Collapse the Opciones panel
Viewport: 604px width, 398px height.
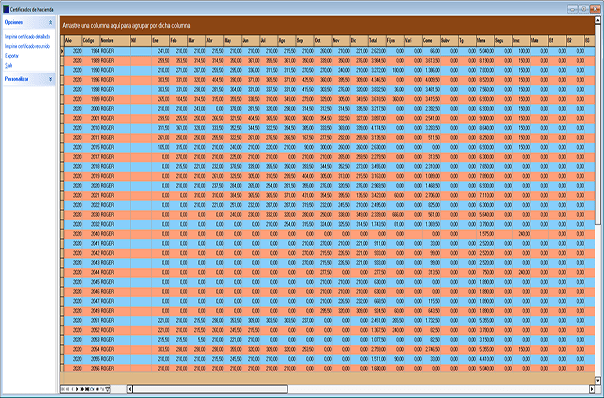click(x=50, y=22)
